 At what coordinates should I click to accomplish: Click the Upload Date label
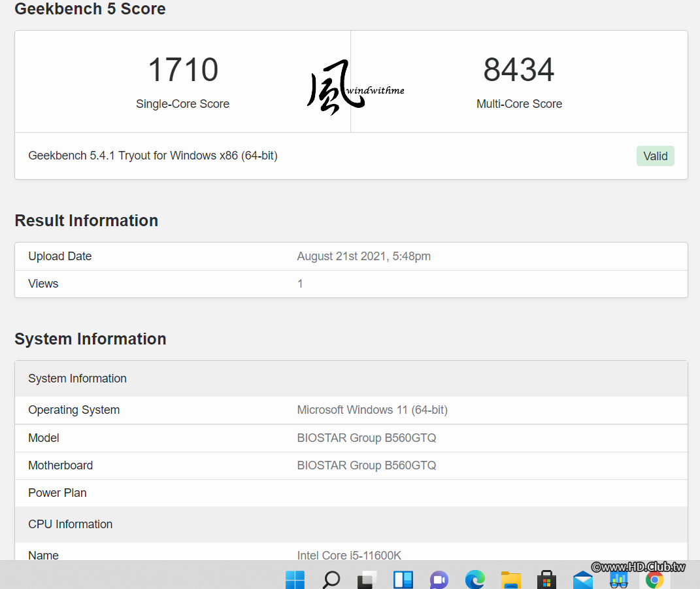point(60,256)
